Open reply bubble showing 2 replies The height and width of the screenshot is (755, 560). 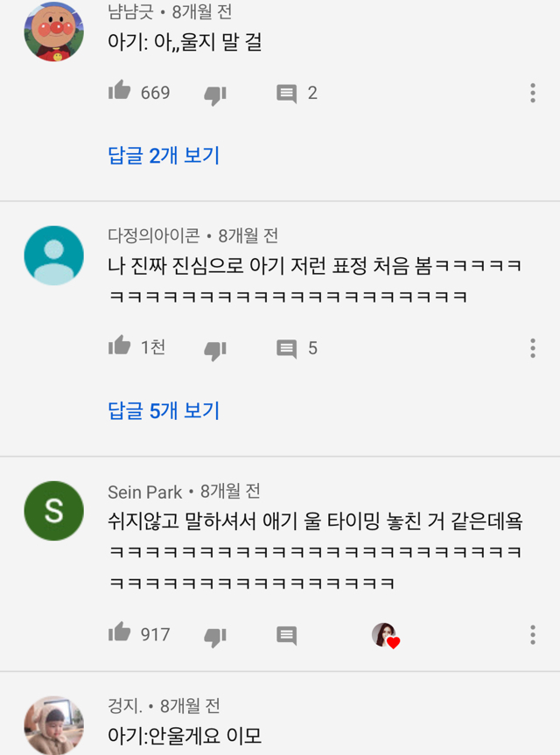tap(289, 93)
